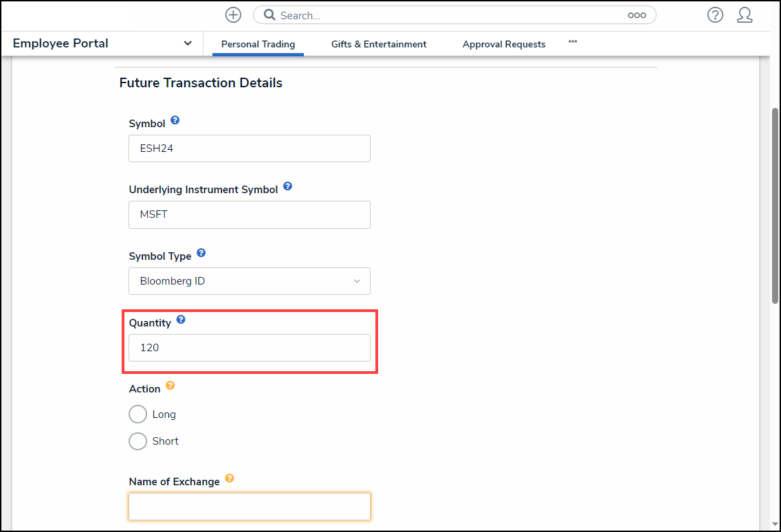Click the Quantity field help icon
This screenshot has width=781, height=532.
click(x=181, y=320)
